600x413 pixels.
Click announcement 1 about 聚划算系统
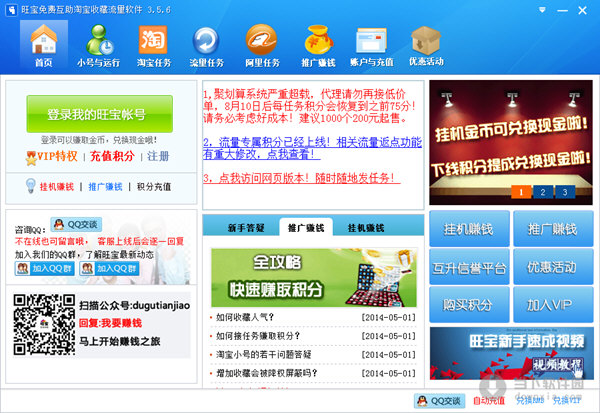pyautogui.click(x=310, y=106)
